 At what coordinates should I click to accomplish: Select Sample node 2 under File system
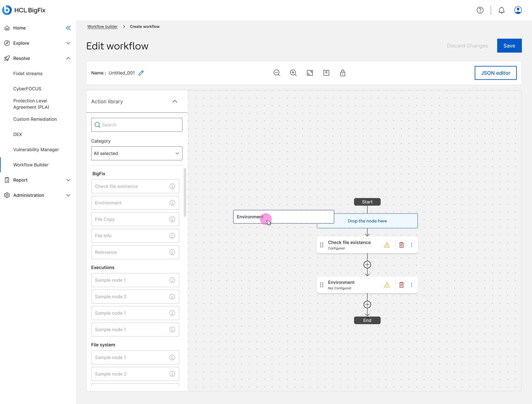135,374
